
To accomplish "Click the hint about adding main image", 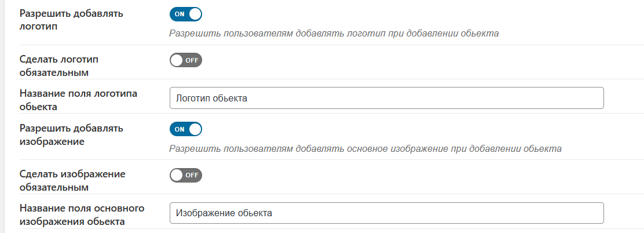I will click(x=365, y=148).
